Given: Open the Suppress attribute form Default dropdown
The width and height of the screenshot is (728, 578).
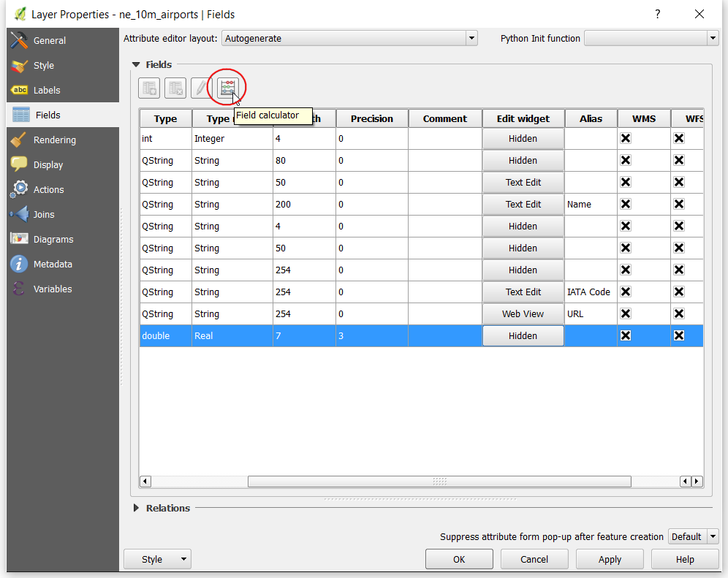Looking at the screenshot, I should tap(693, 536).
